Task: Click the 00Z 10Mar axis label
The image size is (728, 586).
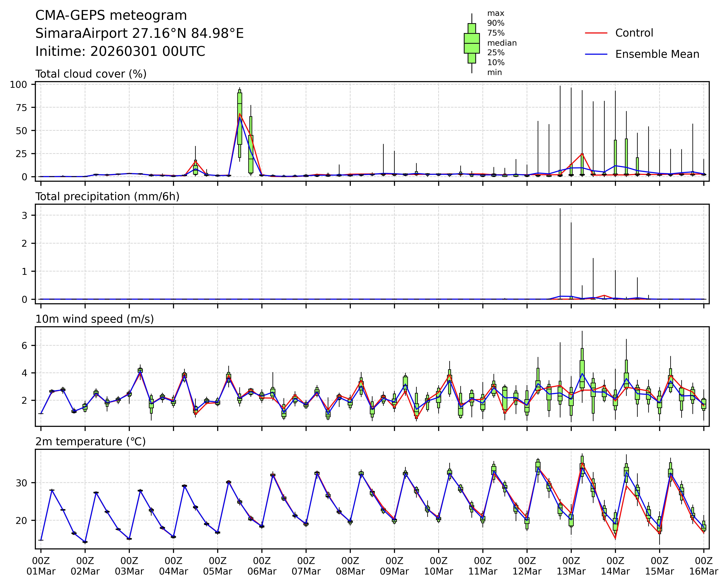Action: coord(438,566)
